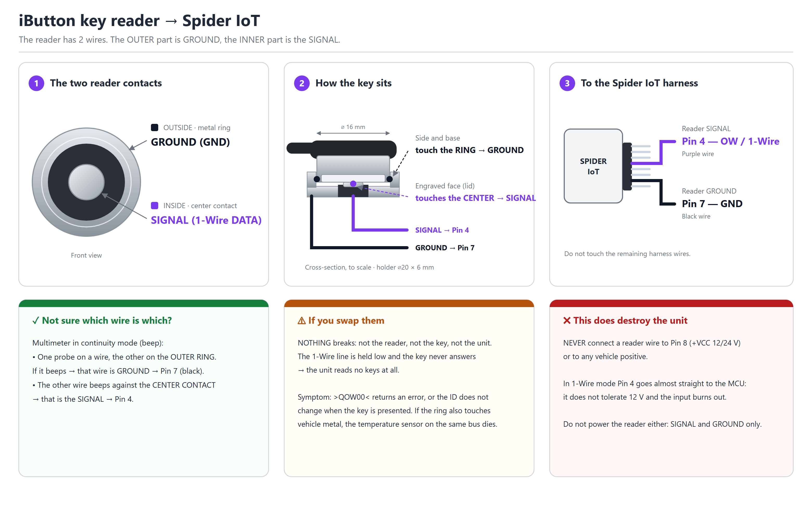This screenshot has height=510, width=812.
Task: Click the "Reader SIGNAL" label
Action: coord(706,129)
